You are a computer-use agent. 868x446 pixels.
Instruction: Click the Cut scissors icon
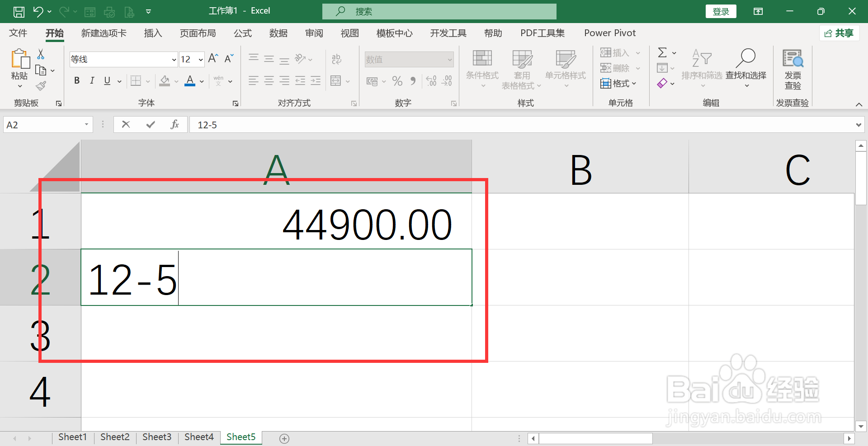tap(41, 54)
